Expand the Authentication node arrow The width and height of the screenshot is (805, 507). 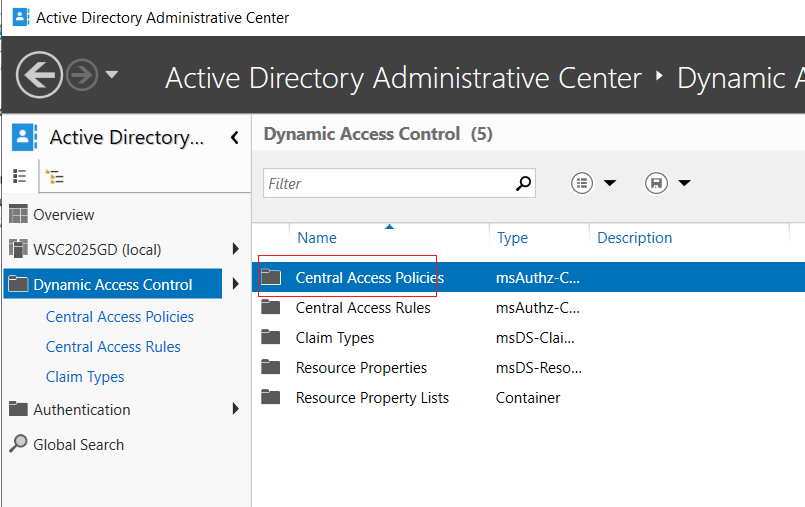[236, 409]
